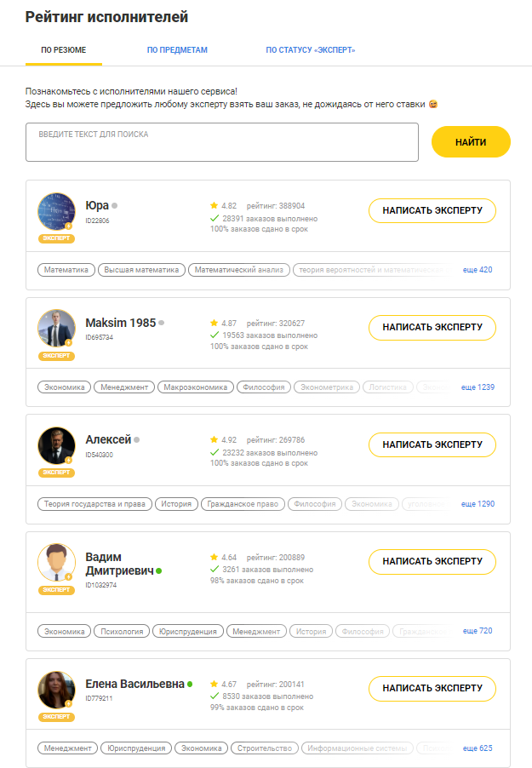Click НАПИСАТЬ ЭКСПЕРТУ for Вадим Дмитриевич
This screenshot has height=768, width=532.
(x=432, y=561)
